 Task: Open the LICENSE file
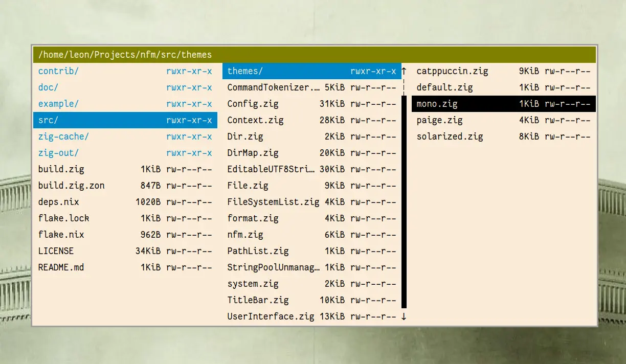(56, 251)
